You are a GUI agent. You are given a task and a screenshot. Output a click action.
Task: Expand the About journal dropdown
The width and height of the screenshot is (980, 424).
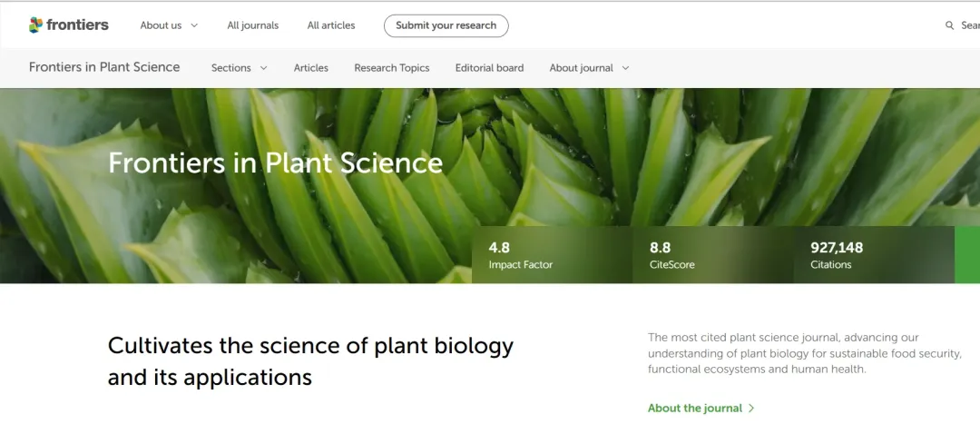589,68
